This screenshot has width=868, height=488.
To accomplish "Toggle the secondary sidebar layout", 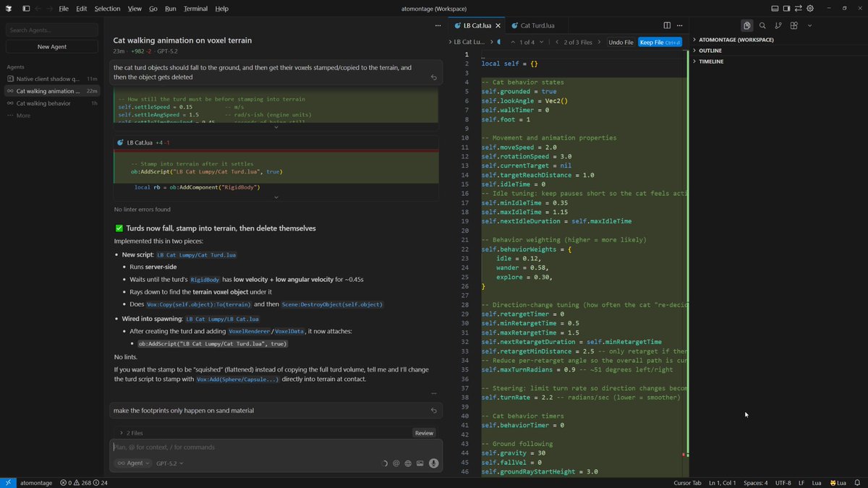I will tap(786, 9).
